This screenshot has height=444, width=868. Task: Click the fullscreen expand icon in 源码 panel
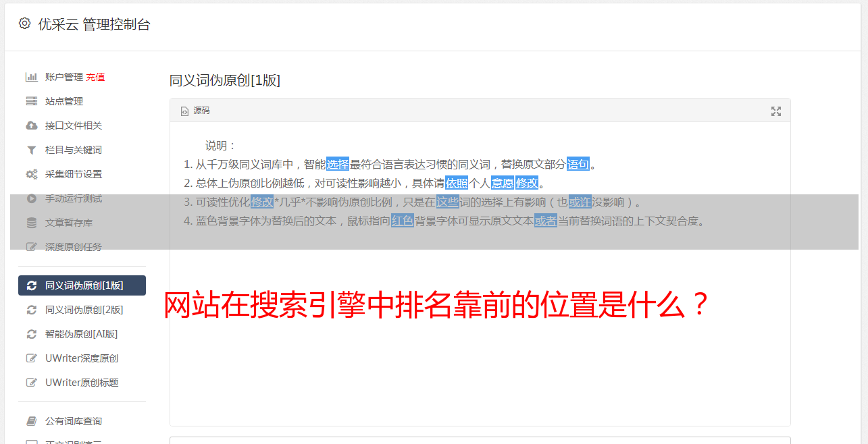click(x=776, y=111)
